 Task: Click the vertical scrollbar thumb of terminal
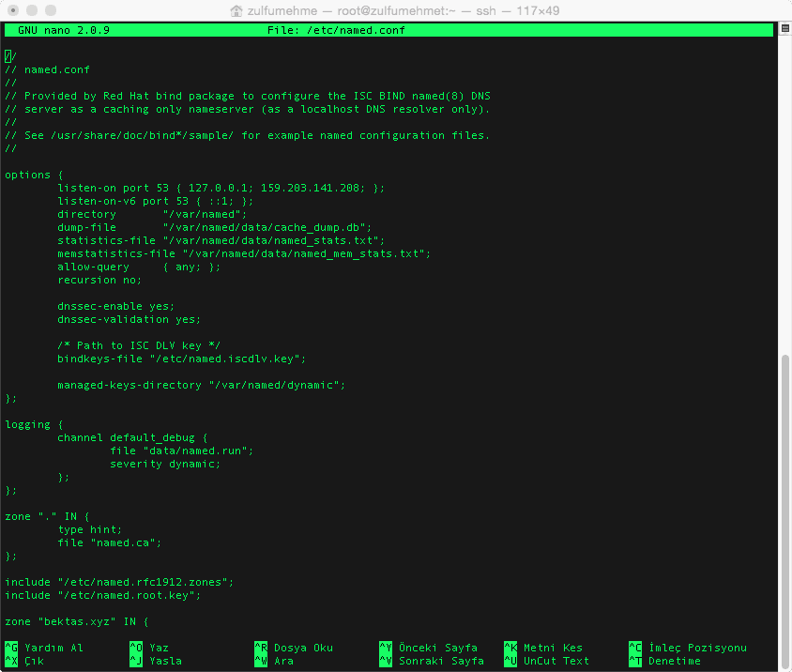coord(784,511)
